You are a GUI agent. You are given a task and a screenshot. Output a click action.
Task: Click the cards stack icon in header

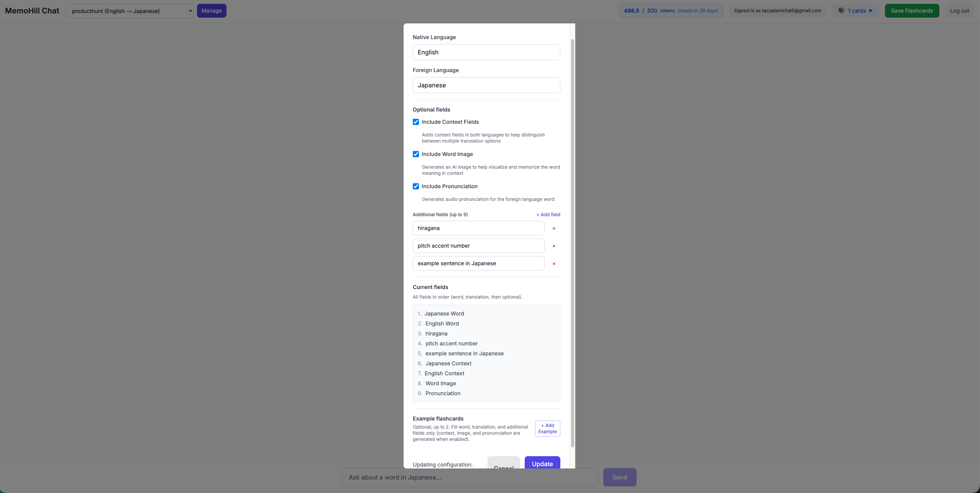point(841,11)
